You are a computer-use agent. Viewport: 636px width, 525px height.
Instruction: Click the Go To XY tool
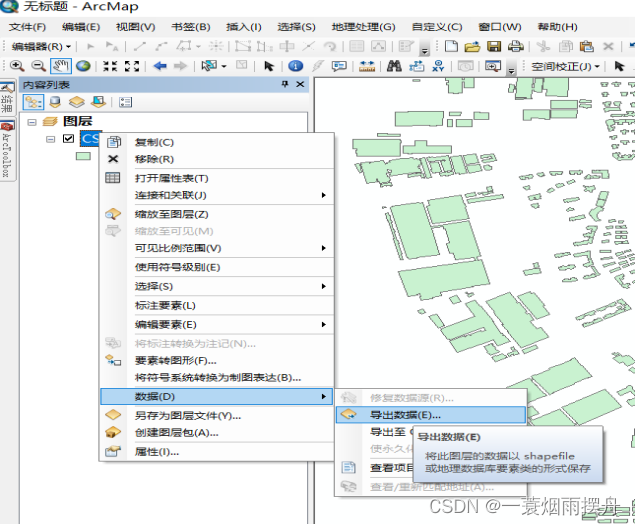click(x=438, y=66)
